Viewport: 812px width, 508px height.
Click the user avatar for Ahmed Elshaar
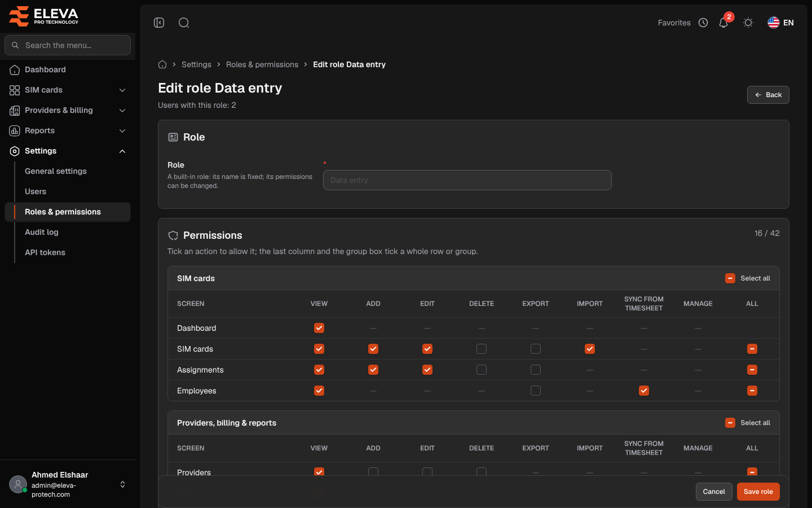pos(18,484)
